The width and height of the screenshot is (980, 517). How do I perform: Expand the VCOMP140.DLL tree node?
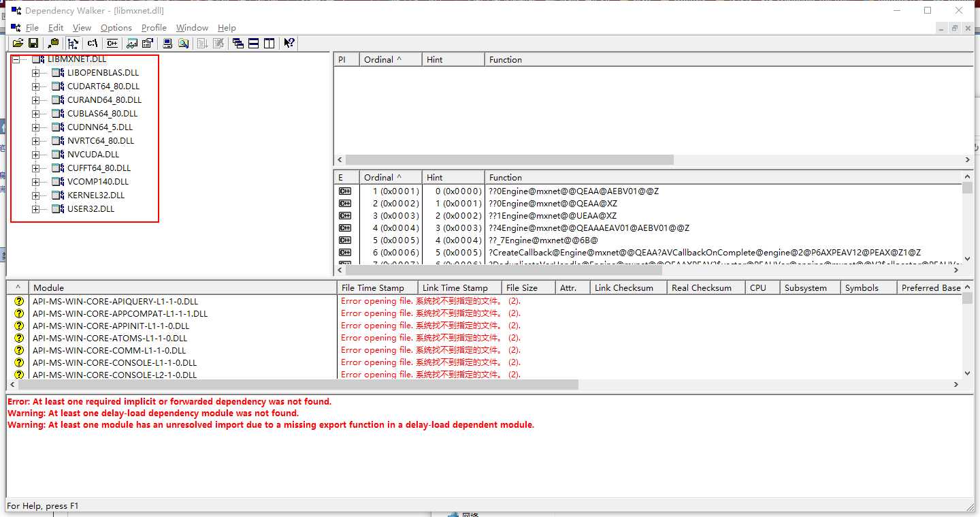coord(35,182)
